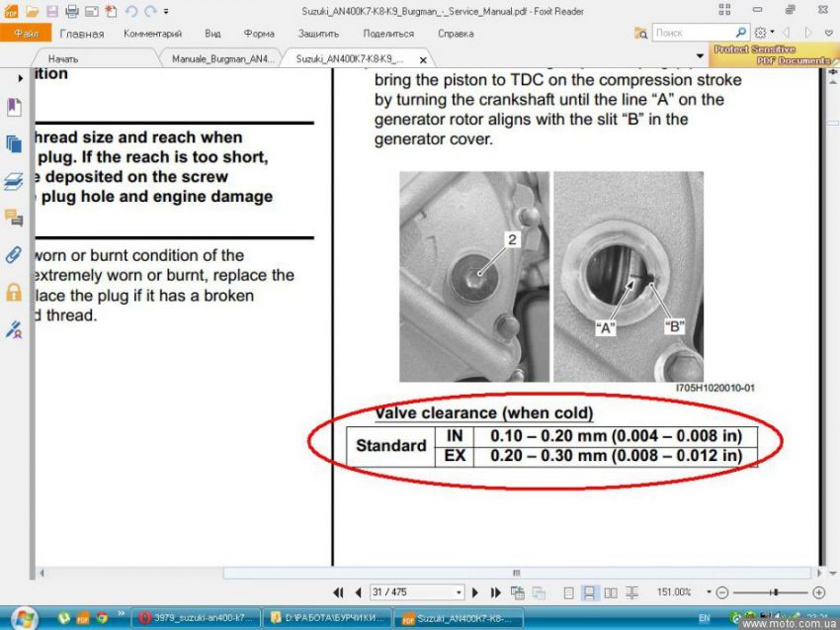Close the Suzuki_AN400K7-K8-K9 document tab
This screenshot has width=840, height=630.
423,60
